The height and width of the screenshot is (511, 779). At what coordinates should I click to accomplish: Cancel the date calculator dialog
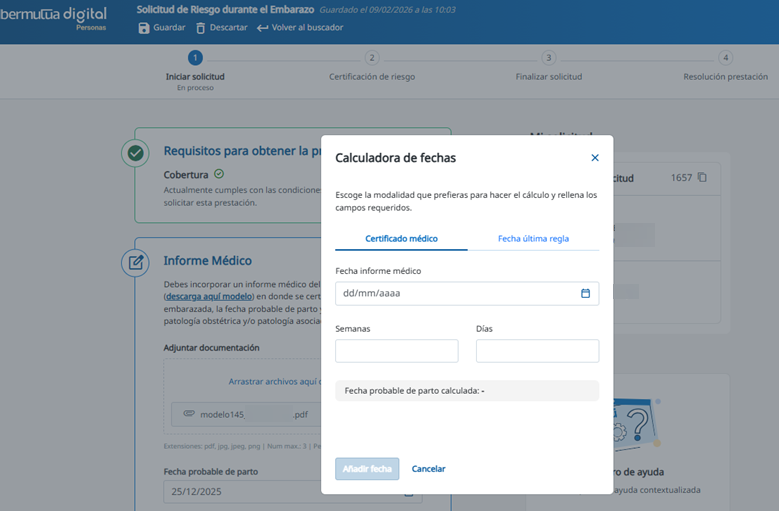428,469
